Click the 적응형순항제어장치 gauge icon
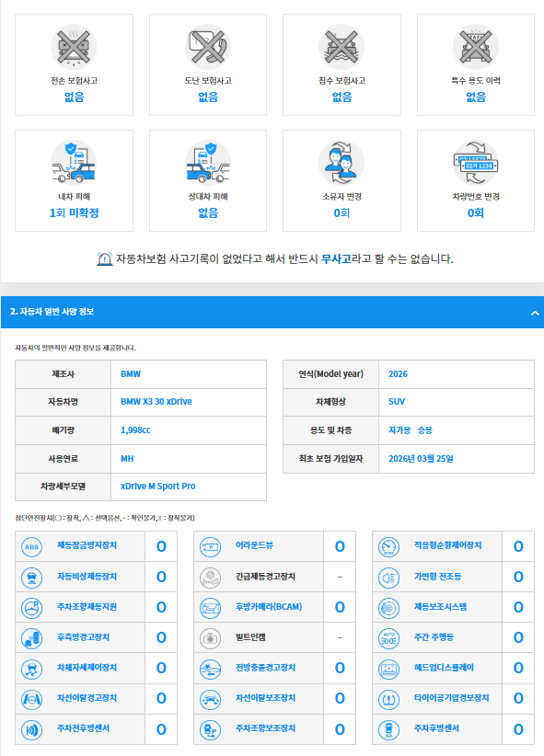This screenshot has width=544, height=756. [x=389, y=546]
